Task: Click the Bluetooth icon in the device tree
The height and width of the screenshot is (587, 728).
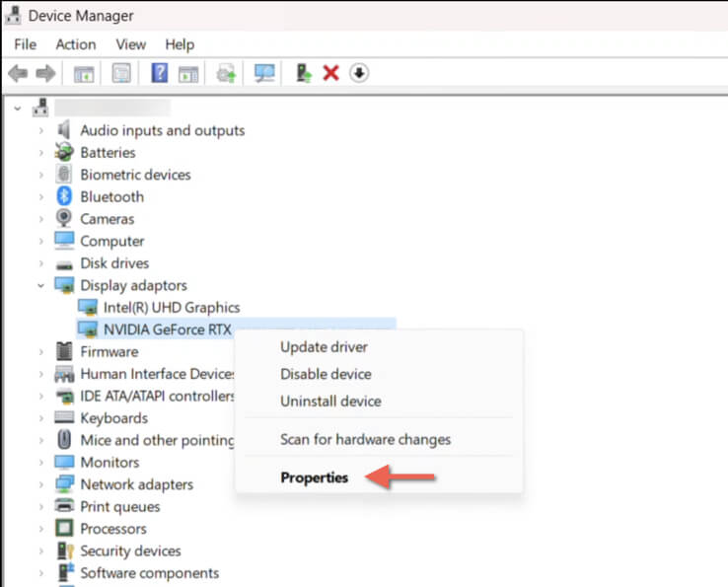Action: coord(64,196)
